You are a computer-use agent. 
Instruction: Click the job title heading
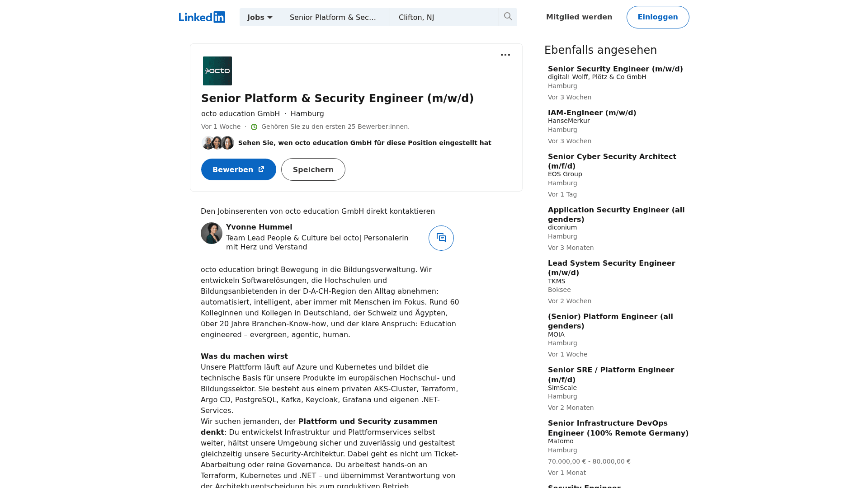[x=337, y=99]
